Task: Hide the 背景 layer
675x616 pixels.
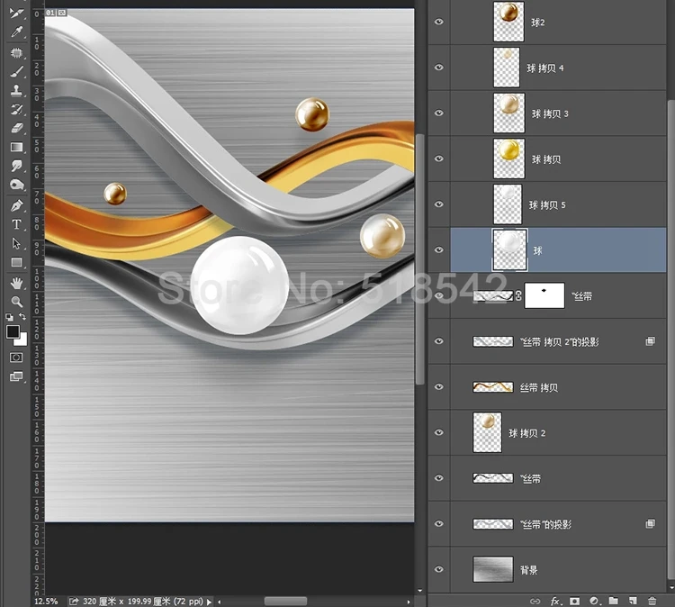Action: pyautogui.click(x=438, y=569)
